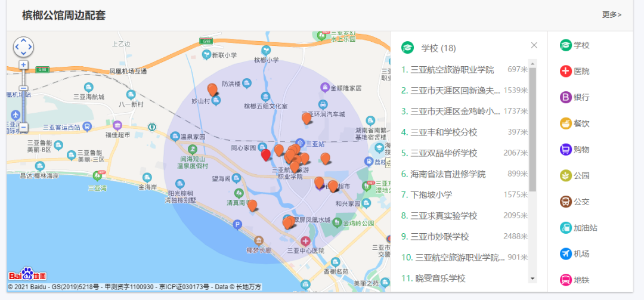This screenshot has height=300, width=644.
Task: Click the 望海阁 map icon
Action: pyautogui.click(x=236, y=178)
